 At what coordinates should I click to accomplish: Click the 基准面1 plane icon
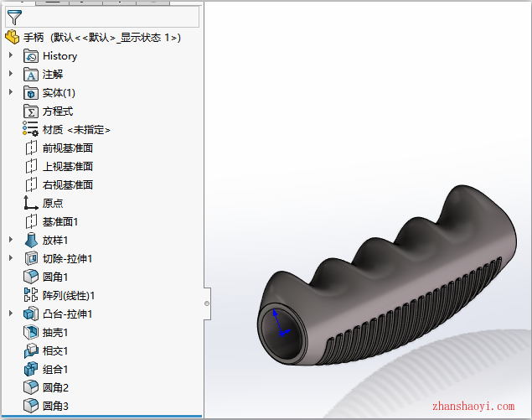coord(31,221)
